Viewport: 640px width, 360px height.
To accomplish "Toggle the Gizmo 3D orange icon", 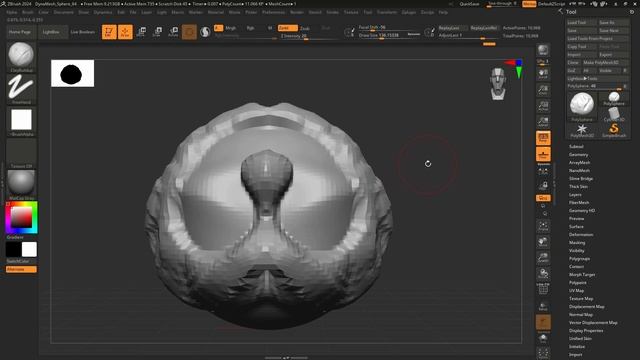I will (189, 32).
